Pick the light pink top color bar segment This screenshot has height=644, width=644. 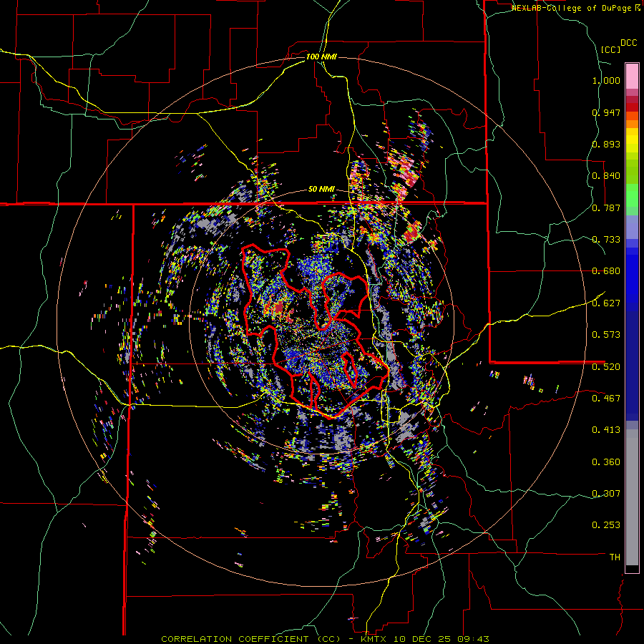(x=632, y=77)
